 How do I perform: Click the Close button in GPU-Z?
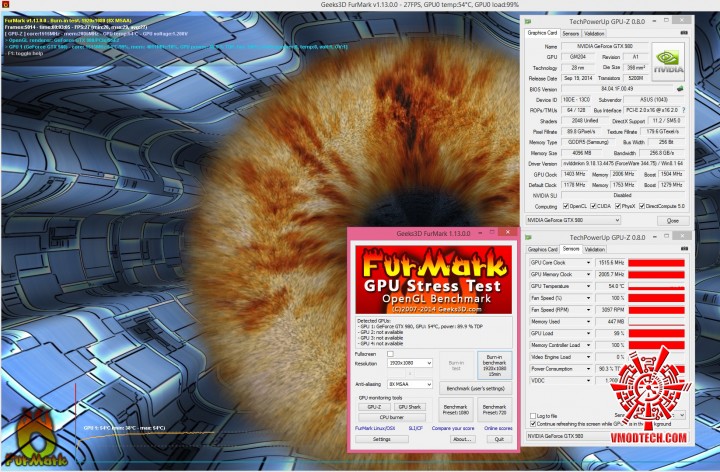(x=672, y=221)
